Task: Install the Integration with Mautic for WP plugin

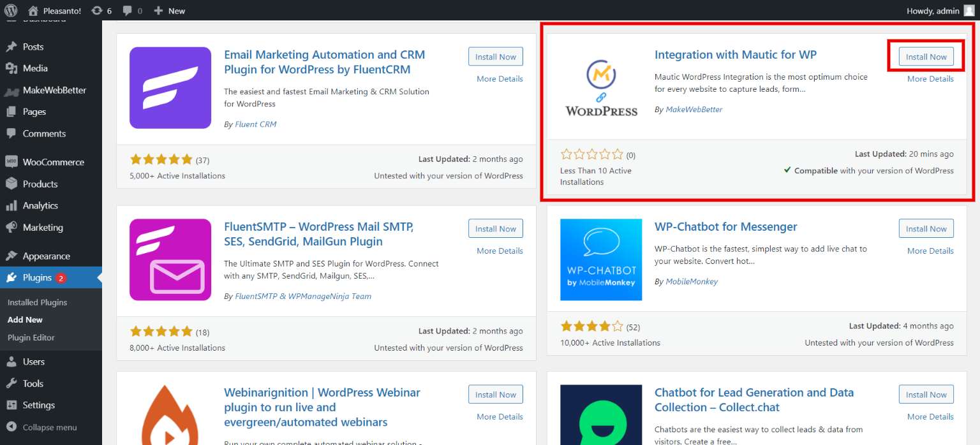Action: pos(926,56)
